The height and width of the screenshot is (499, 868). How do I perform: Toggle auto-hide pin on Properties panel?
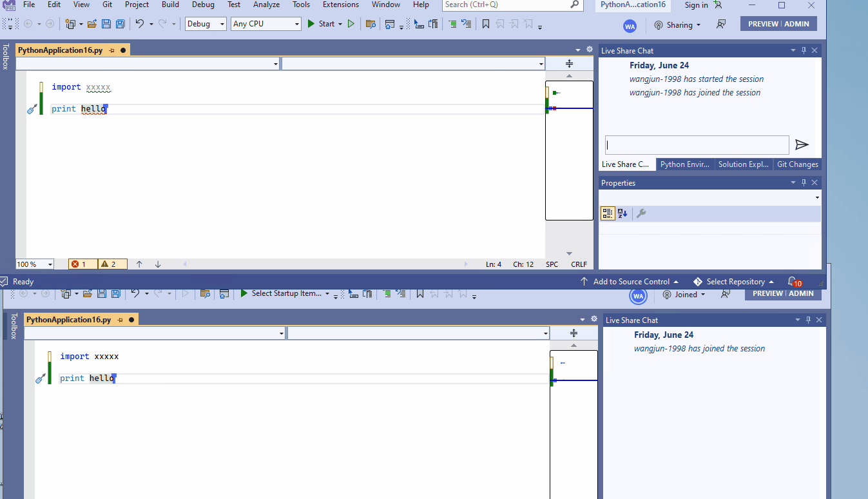coord(804,182)
